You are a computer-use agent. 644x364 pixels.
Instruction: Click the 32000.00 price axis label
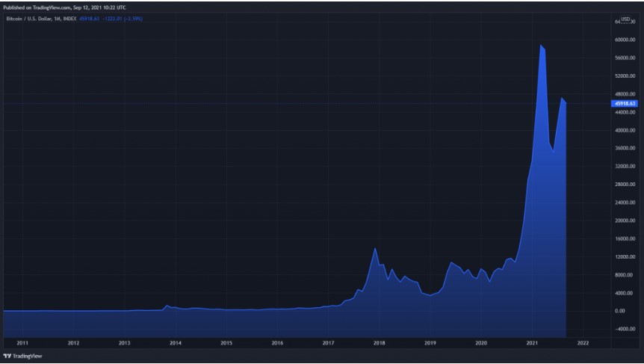[x=625, y=167]
